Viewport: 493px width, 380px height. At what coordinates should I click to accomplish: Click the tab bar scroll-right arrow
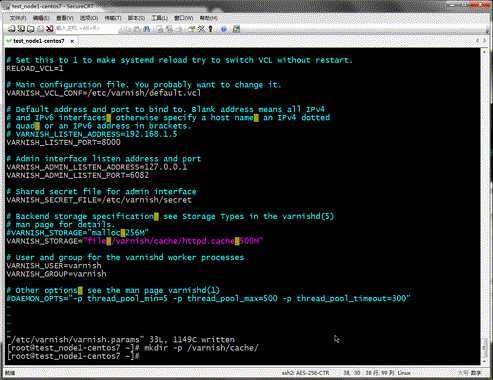tap(485, 40)
